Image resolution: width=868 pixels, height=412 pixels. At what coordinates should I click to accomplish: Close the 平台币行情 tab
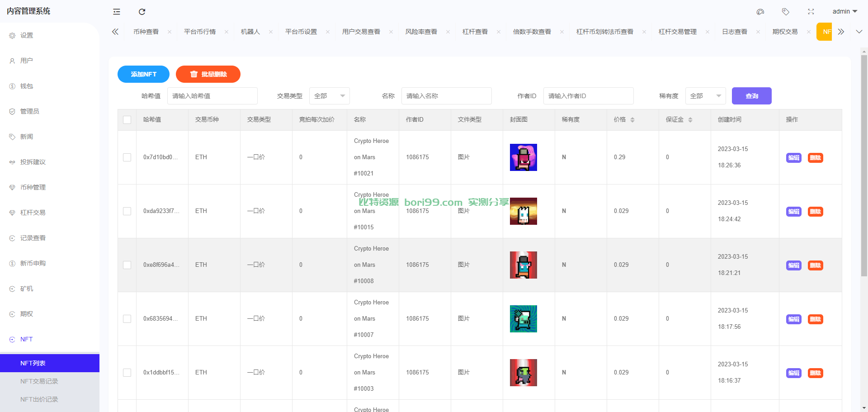coord(226,32)
